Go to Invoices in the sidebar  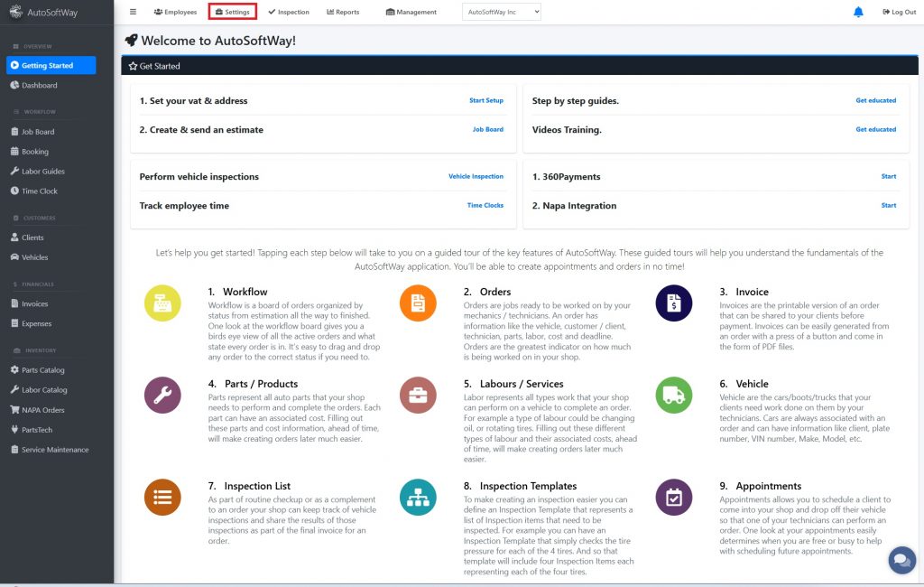point(35,304)
